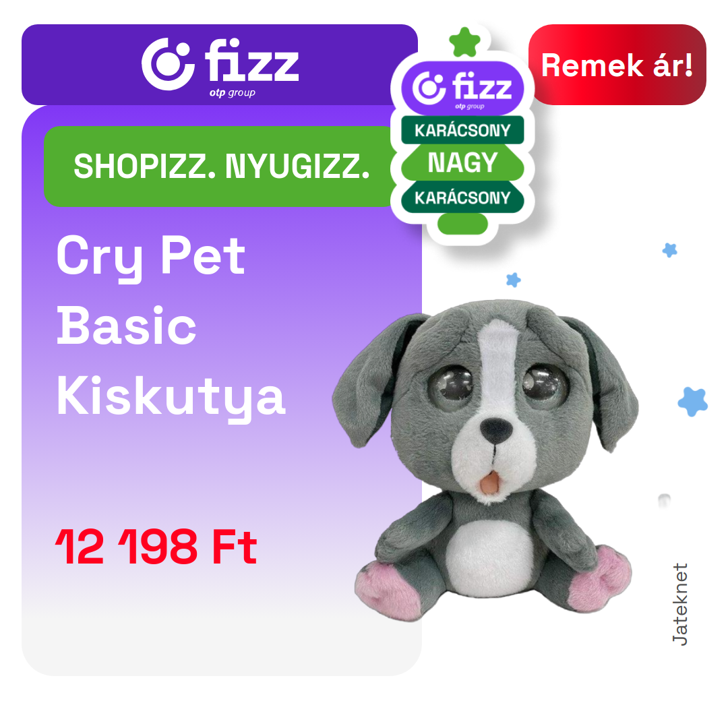
Task: Click the Remek ár! red badge
Action: [617, 65]
